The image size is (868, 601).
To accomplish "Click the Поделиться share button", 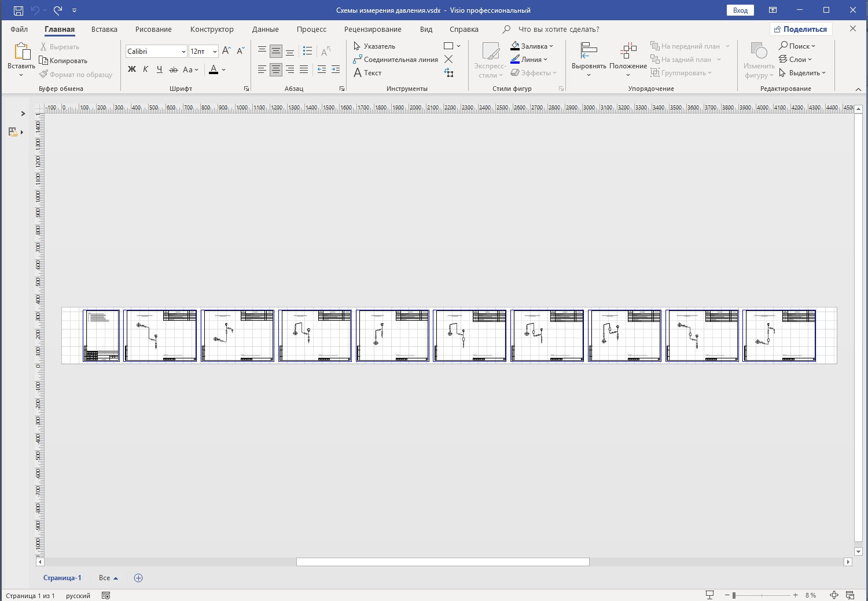I will [x=801, y=29].
